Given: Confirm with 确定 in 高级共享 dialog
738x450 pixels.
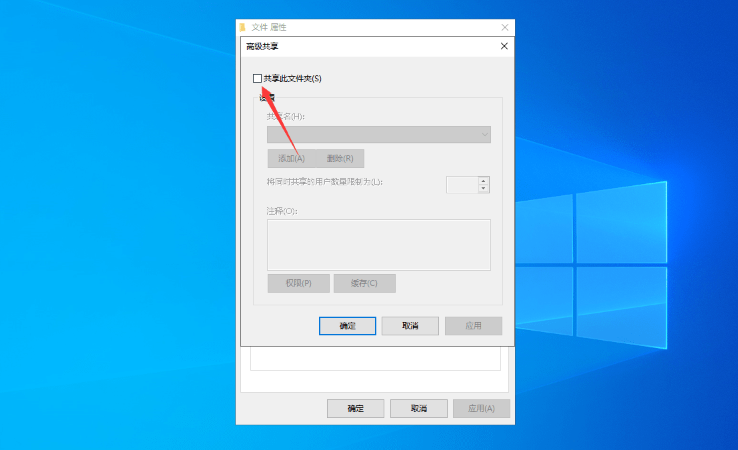Looking at the screenshot, I should click(347, 326).
